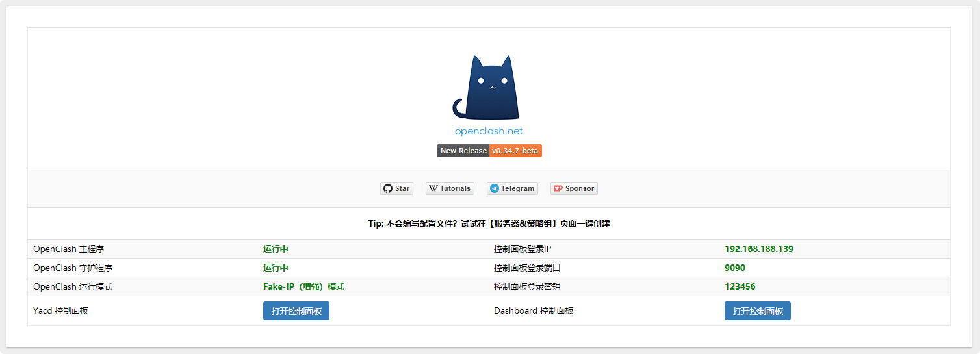Screen dimensions: 980x354
Task: Select the login key value 123456
Action: click(x=740, y=286)
